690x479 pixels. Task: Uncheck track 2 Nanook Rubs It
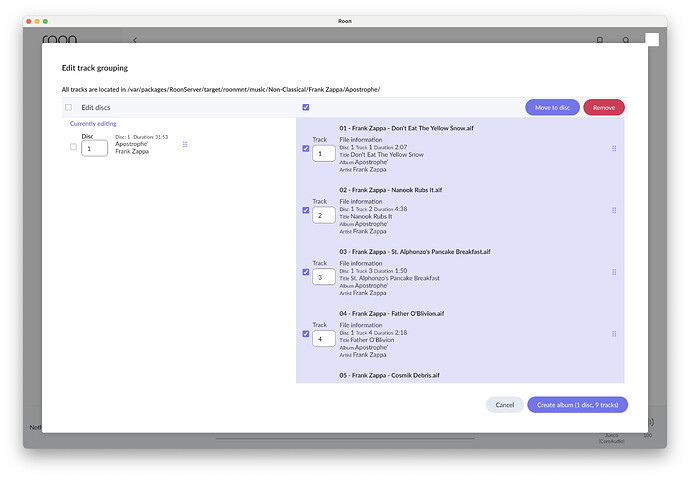pyautogui.click(x=306, y=210)
